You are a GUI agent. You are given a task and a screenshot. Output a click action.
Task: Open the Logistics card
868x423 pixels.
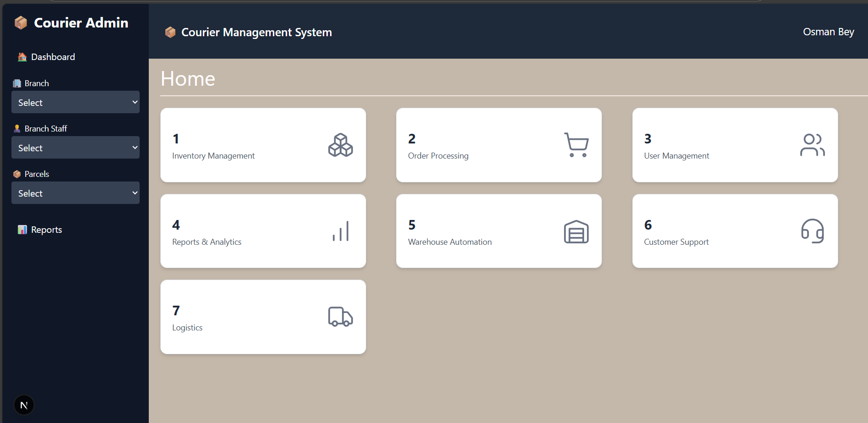(x=263, y=317)
